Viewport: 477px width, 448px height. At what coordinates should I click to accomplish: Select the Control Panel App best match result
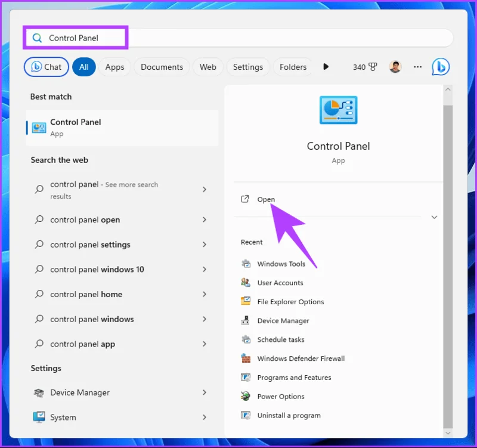122,128
